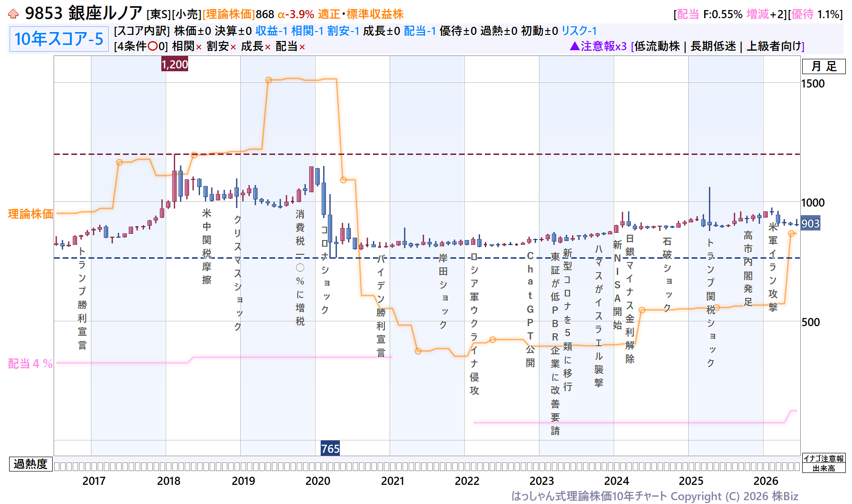This screenshot has height=504, width=852.
Task: Click the 1,200 high price marker
Action: [175, 64]
